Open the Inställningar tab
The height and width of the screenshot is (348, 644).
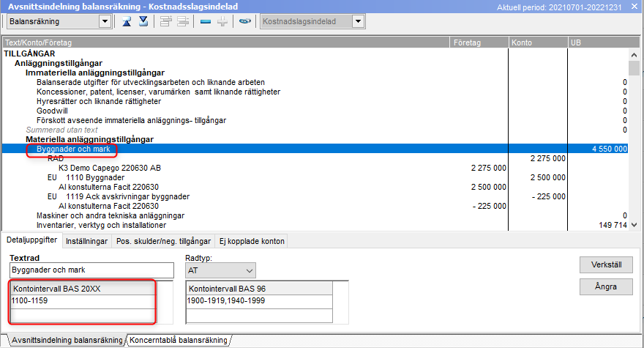tap(86, 241)
